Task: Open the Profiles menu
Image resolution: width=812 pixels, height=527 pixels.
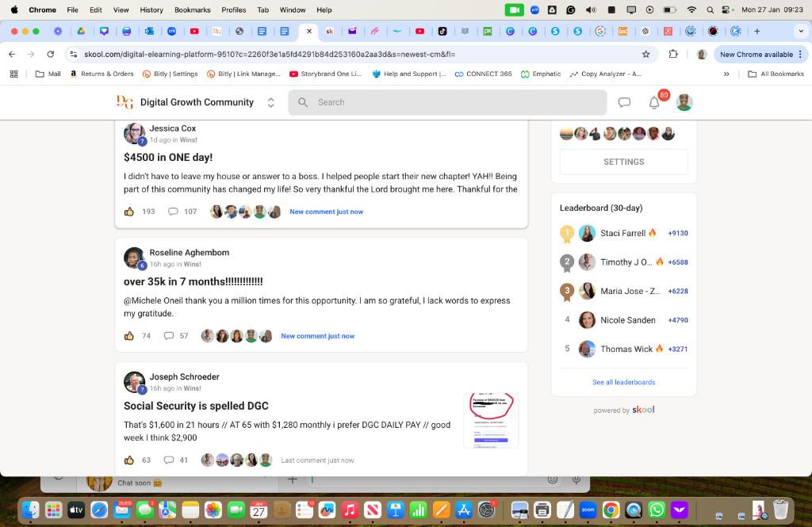Action: tap(234, 10)
